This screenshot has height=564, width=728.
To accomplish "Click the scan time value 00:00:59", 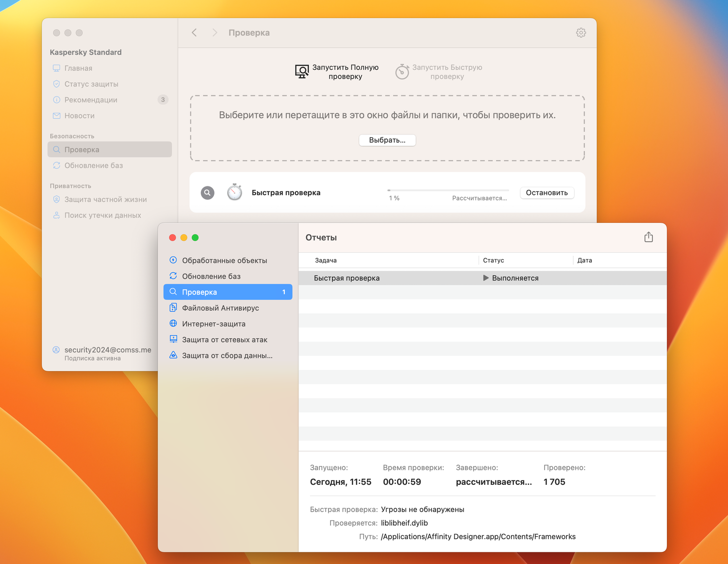I will pyautogui.click(x=402, y=482).
